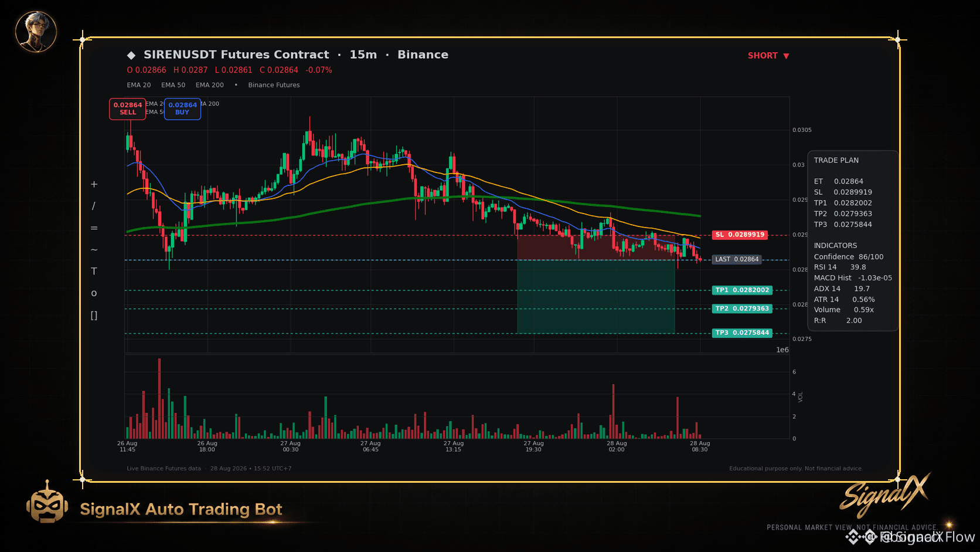The height and width of the screenshot is (552, 980).
Task: Click the TP2 0.0279363 chart price tag
Action: click(742, 309)
